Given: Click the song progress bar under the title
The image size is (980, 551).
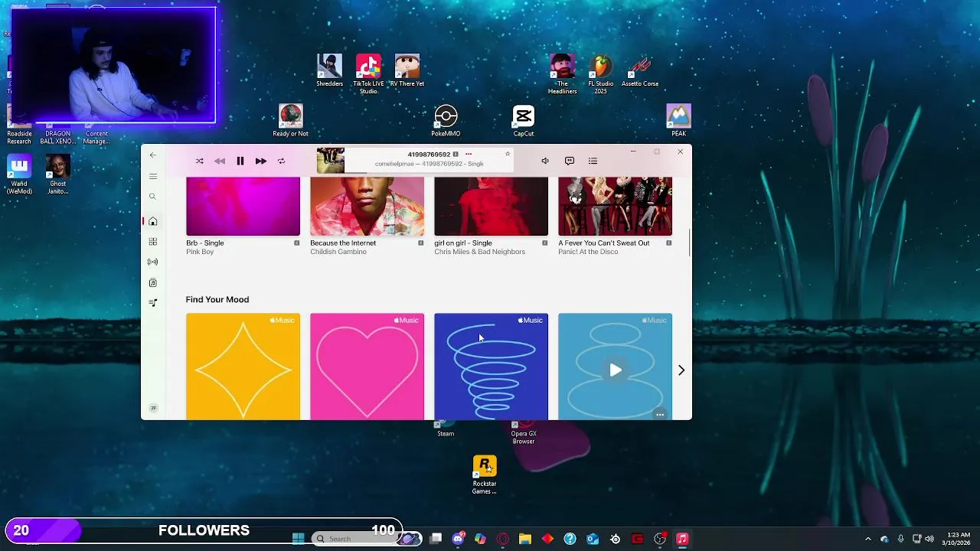Looking at the screenshot, I should click(x=429, y=173).
